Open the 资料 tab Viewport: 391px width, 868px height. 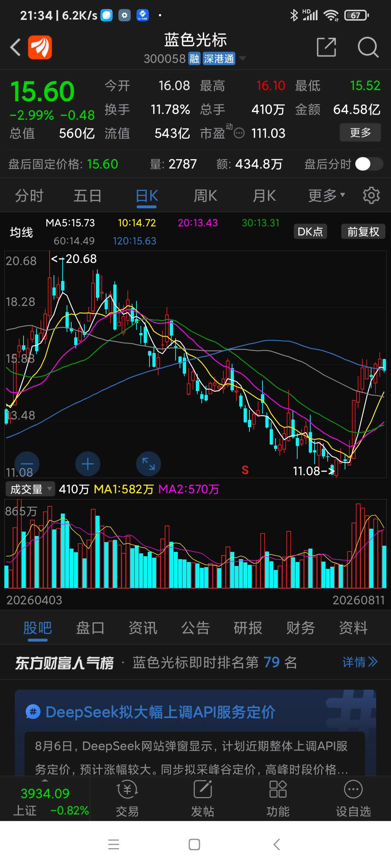tap(353, 628)
